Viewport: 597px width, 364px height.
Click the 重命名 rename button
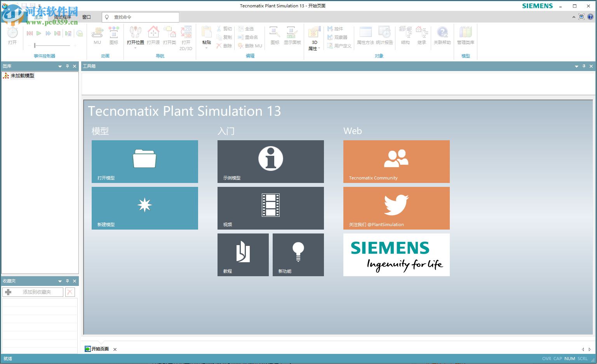pos(248,37)
